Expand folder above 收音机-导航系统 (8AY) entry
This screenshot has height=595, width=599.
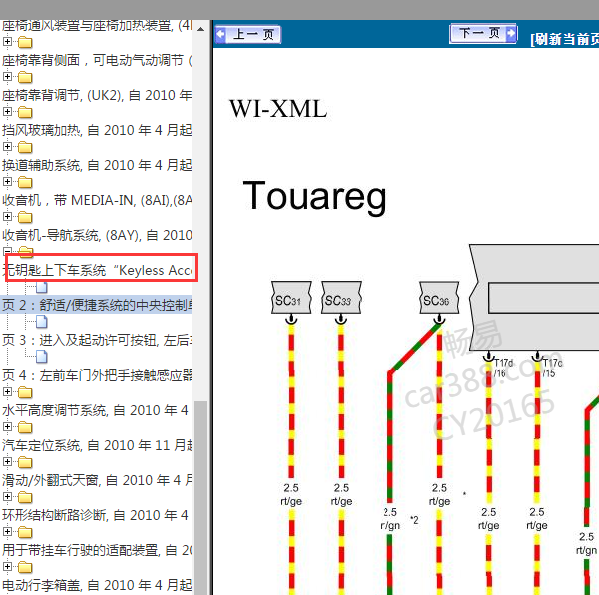tap(7, 217)
